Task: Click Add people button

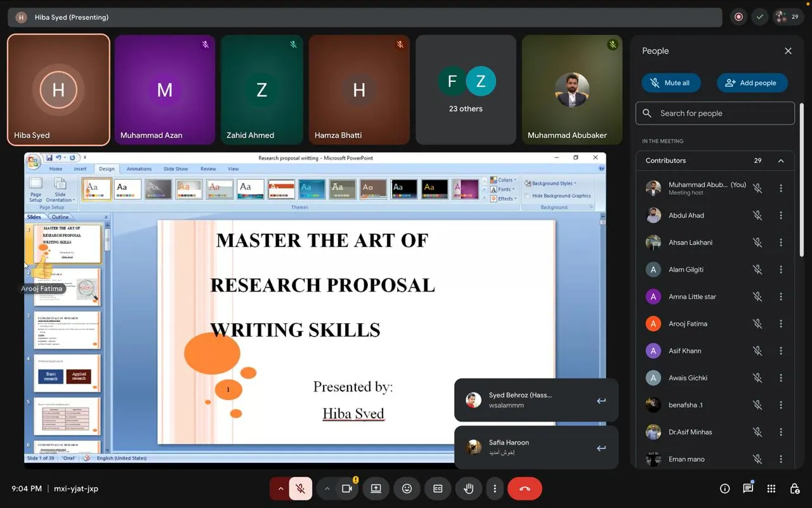Action: [752, 83]
